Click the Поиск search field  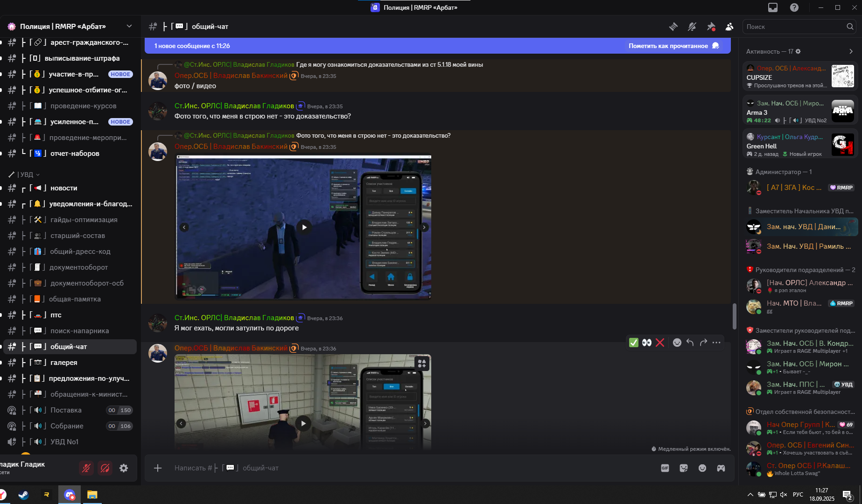[799, 27]
